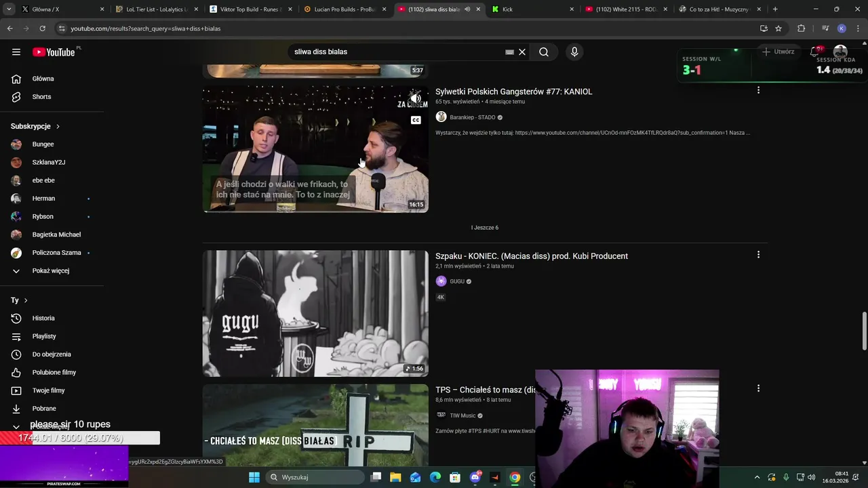Open Chrome extensions puzzle icon
Screen dimensions: 868x488
pos(801,28)
